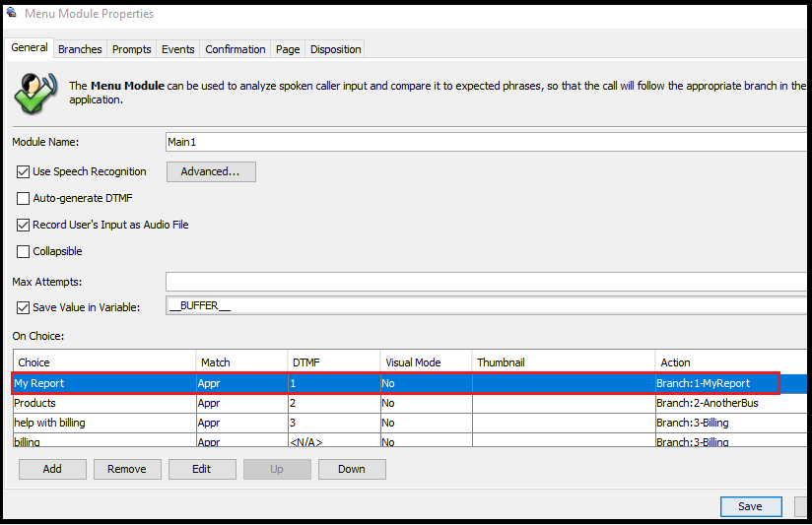
Task: Click the Menu Module Properties title icon
Action: pyautogui.click(x=12, y=12)
